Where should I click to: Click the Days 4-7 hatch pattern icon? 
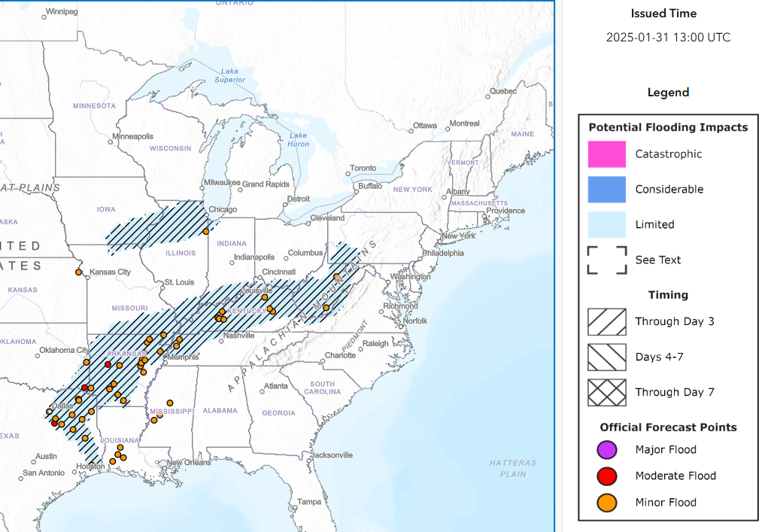[606, 357]
